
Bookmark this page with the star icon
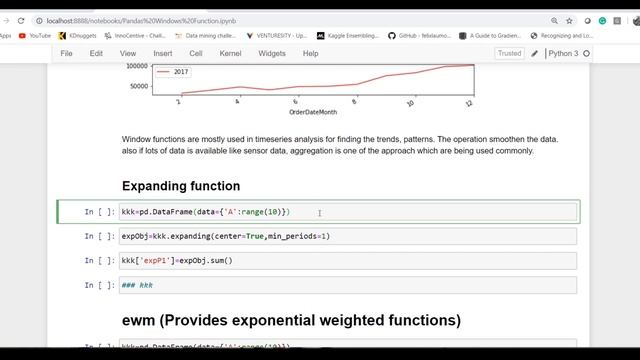(569, 21)
